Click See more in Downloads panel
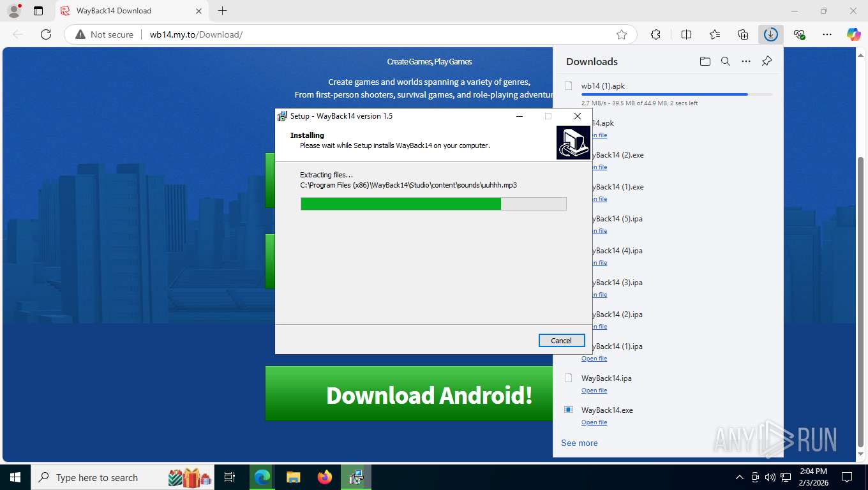Image resolution: width=868 pixels, height=490 pixels. pyautogui.click(x=580, y=443)
